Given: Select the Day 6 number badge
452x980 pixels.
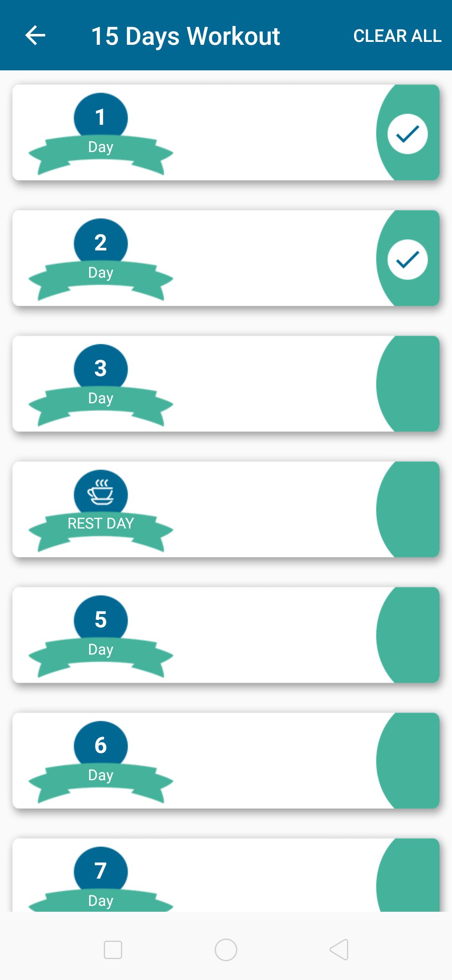Looking at the screenshot, I should tap(100, 745).
